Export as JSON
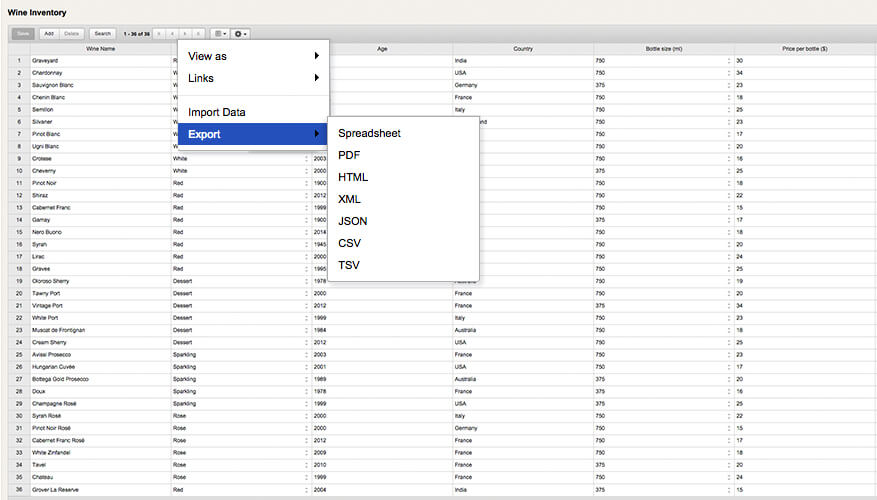Image resolution: width=877 pixels, height=500 pixels. click(x=403, y=221)
